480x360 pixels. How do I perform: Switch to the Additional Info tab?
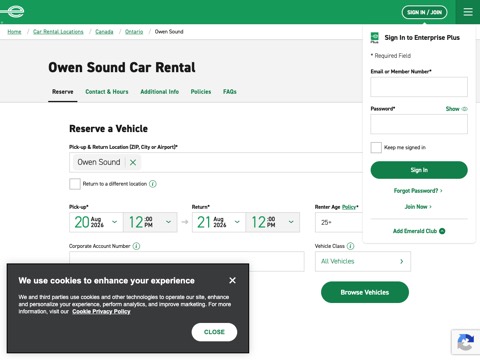coord(160,92)
